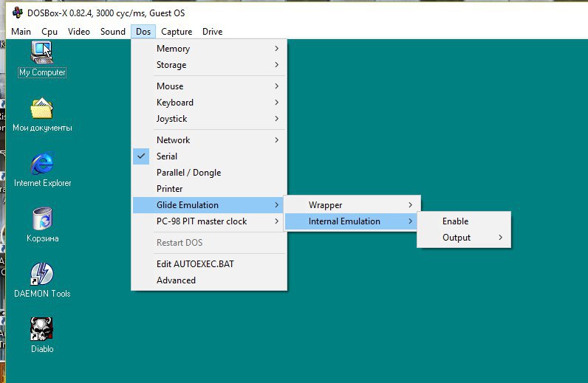The height and width of the screenshot is (383, 588).
Task: Expand the Network submenu
Action: 209,140
